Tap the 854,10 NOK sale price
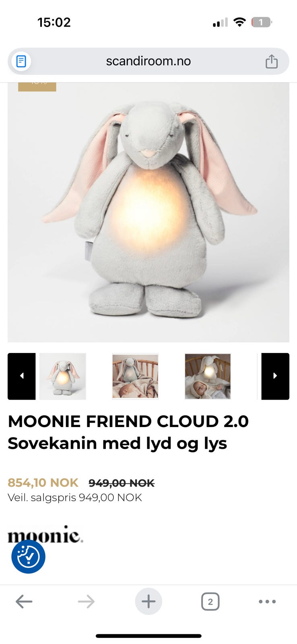 [x=43, y=483]
